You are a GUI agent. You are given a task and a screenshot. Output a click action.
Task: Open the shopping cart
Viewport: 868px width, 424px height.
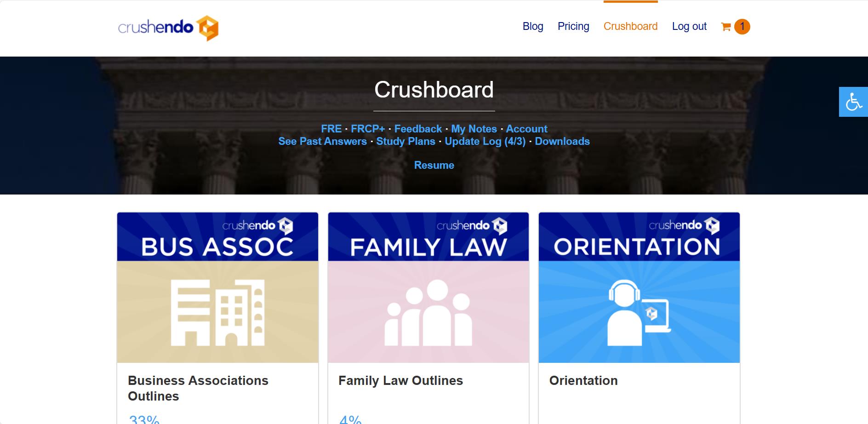click(x=725, y=27)
